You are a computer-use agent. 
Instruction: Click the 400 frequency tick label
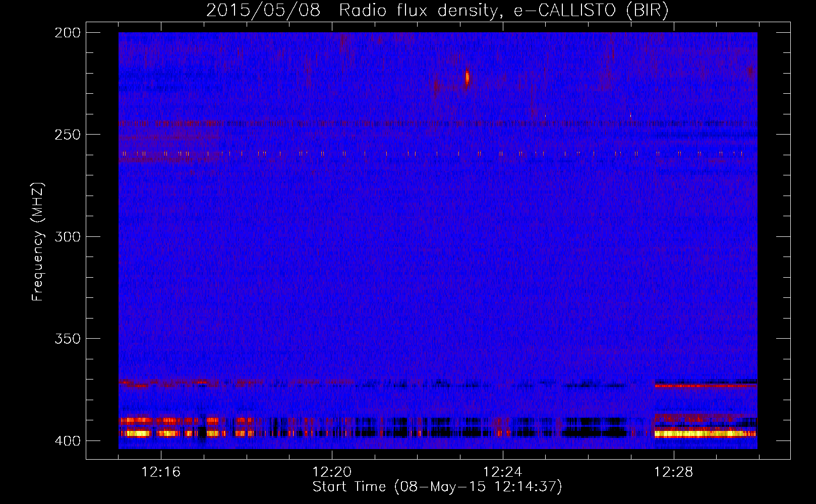(x=68, y=441)
